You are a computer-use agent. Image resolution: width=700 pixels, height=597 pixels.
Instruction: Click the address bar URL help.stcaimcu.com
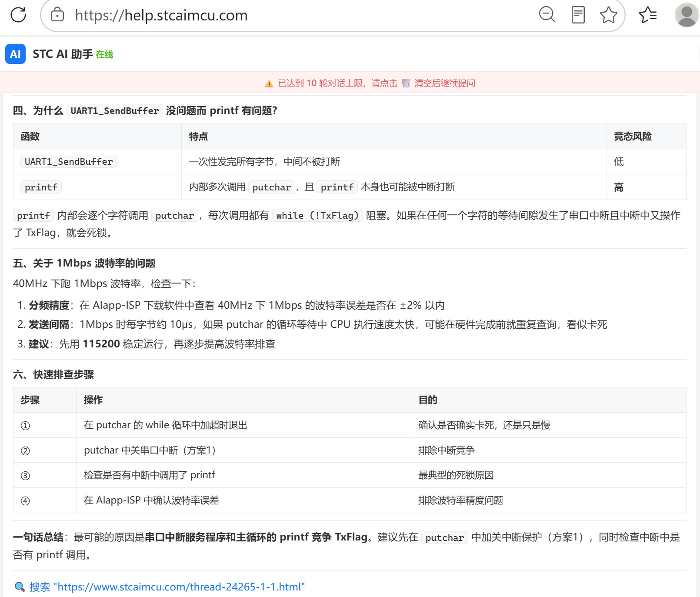(x=161, y=15)
